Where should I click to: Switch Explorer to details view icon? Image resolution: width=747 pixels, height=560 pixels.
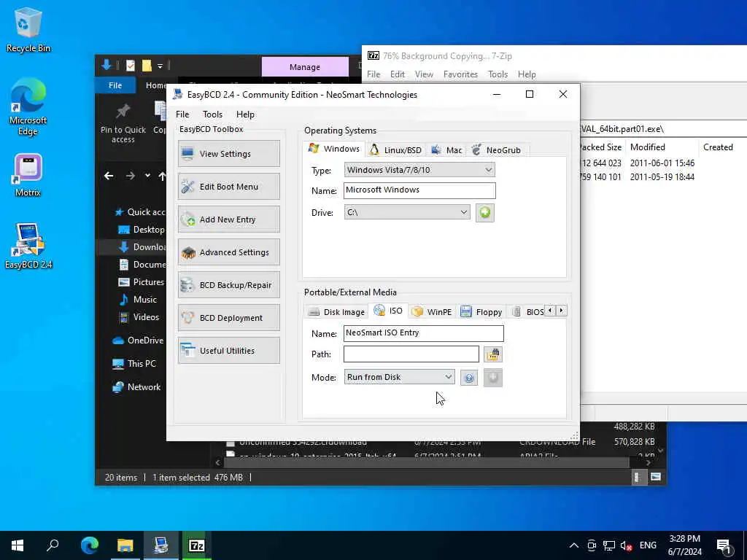[x=638, y=477]
